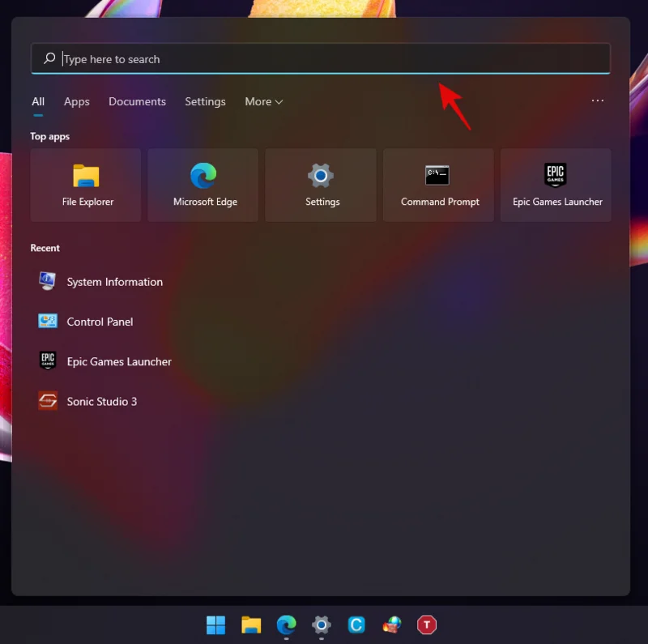Open File Explorer from Top apps
Image resolution: width=648 pixels, height=644 pixels.
(x=85, y=184)
